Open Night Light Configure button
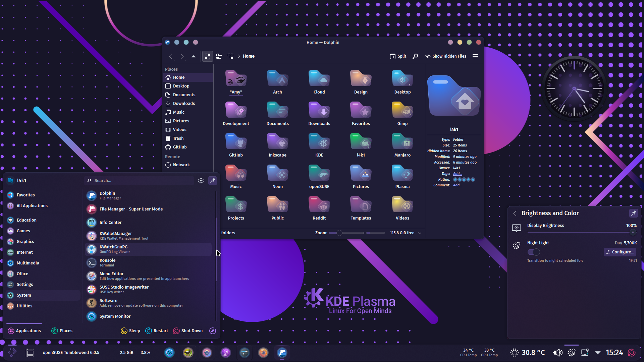644x362 pixels. coord(620,252)
